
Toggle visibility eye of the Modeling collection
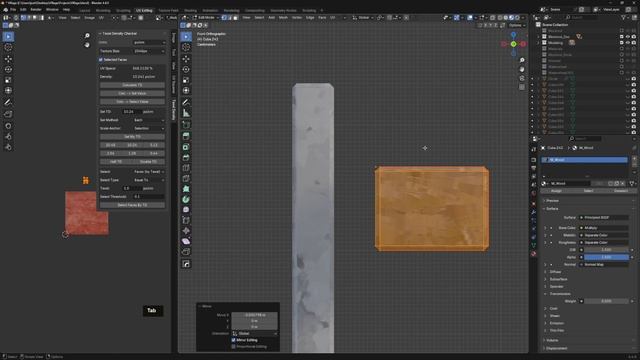tap(628, 43)
